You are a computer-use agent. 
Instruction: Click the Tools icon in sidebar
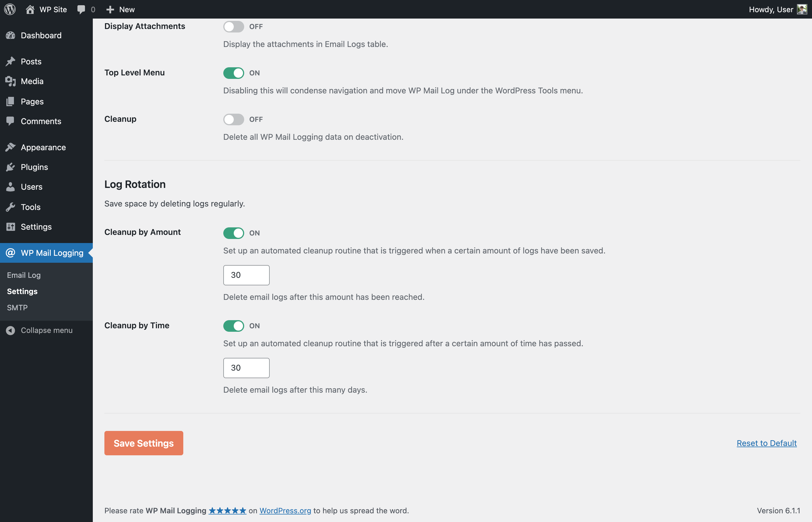[x=10, y=206]
